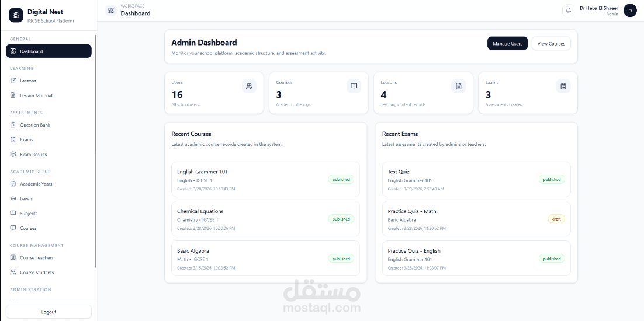Click the published badge on Chemical Equations
644x321 pixels.
[341, 219]
